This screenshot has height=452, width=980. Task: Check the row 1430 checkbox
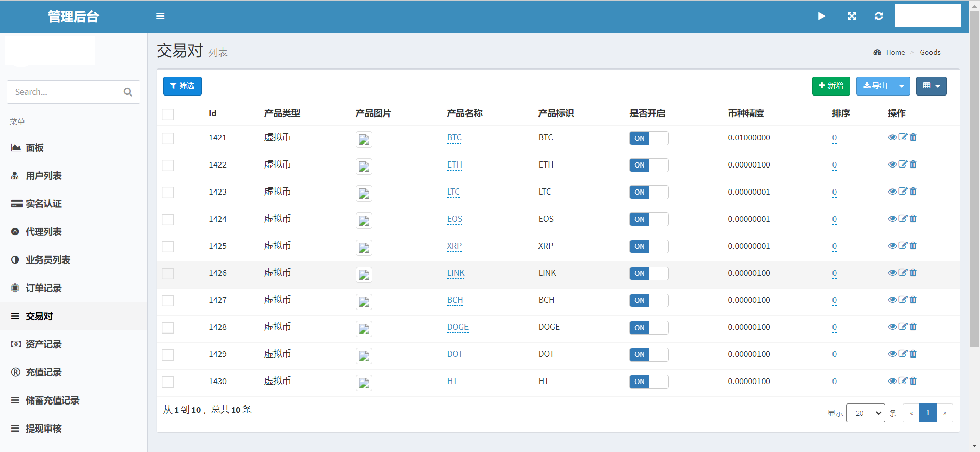(x=167, y=382)
